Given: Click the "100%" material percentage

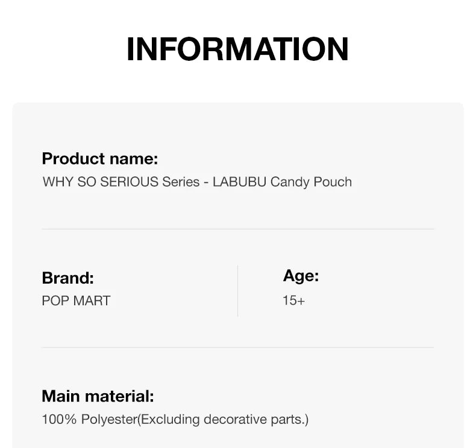Looking at the screenshot, I should tap(59, 419).
